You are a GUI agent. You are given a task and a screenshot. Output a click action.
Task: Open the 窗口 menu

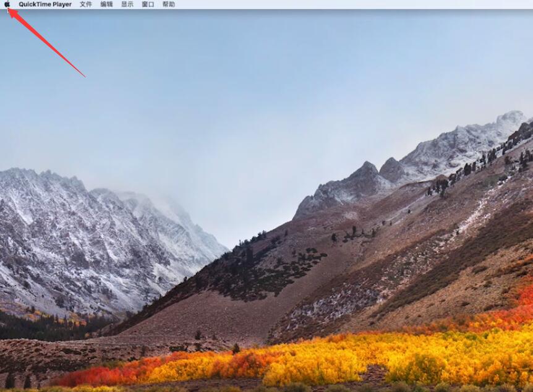(x=148, y=4)
